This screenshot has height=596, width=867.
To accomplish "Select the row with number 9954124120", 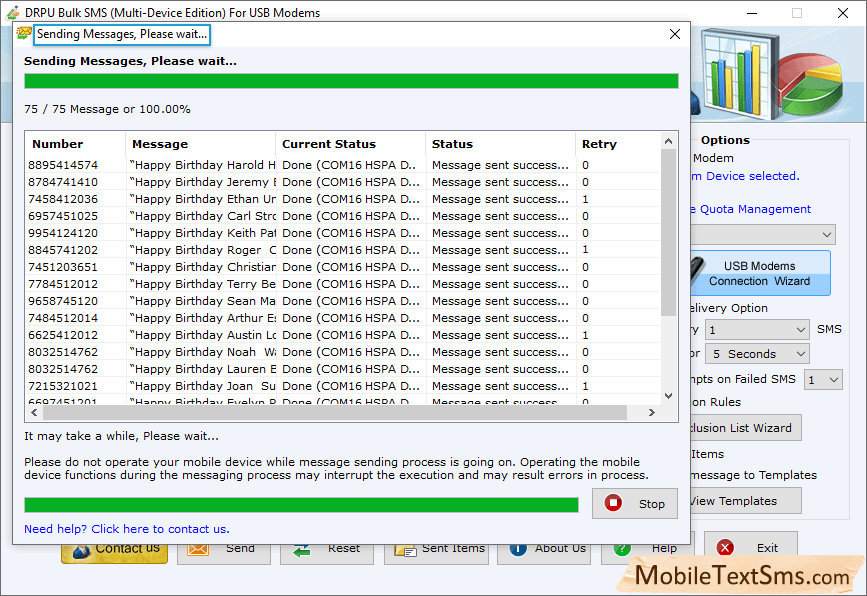I will coord(343,233).
